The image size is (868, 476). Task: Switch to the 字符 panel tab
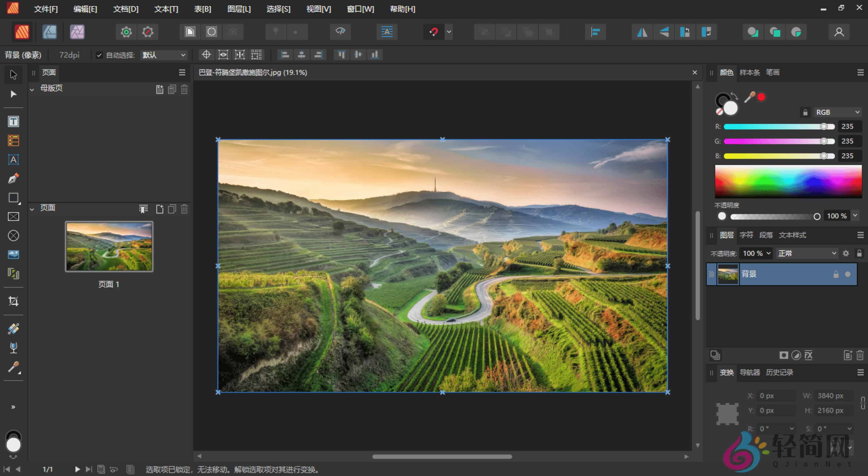point(747,235)
